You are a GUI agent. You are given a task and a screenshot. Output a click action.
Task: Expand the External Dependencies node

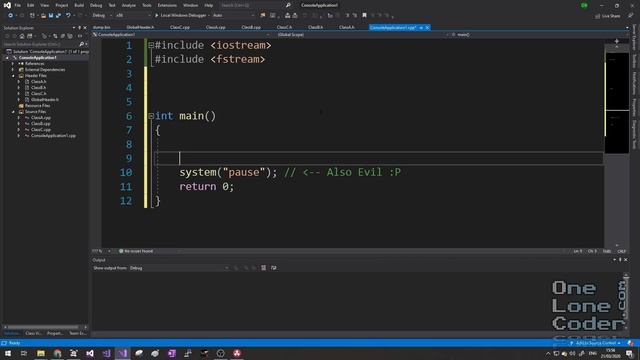point(13,69)
